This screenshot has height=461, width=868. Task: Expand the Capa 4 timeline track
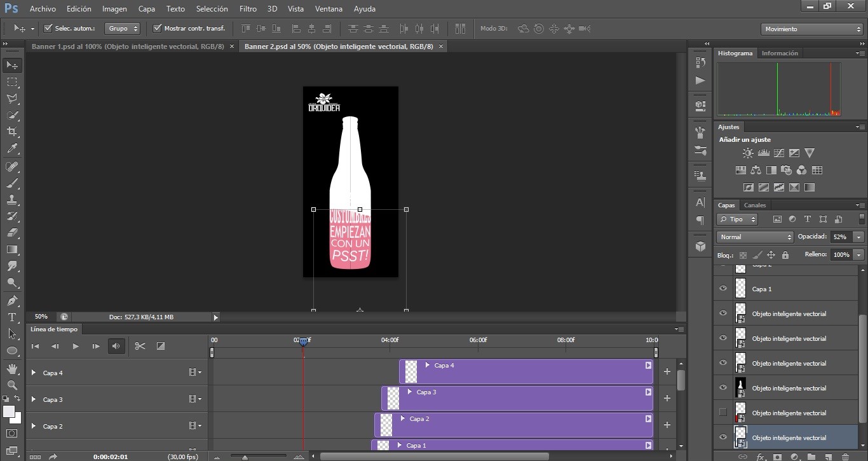[x=34, y=373]
